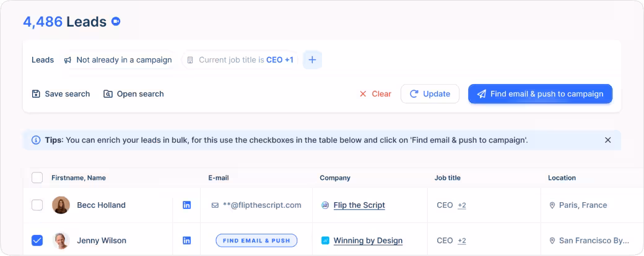Open the Current job title filter chip
This screenshot has width=644, height=256.
tap(240, 60)
